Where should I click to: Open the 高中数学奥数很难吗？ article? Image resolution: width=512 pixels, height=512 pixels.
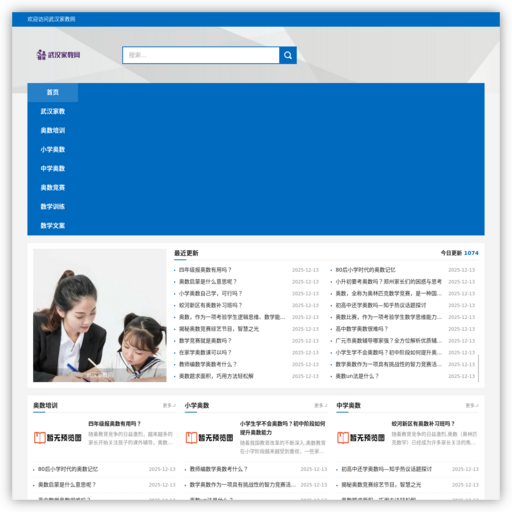[x=362, y=329]
